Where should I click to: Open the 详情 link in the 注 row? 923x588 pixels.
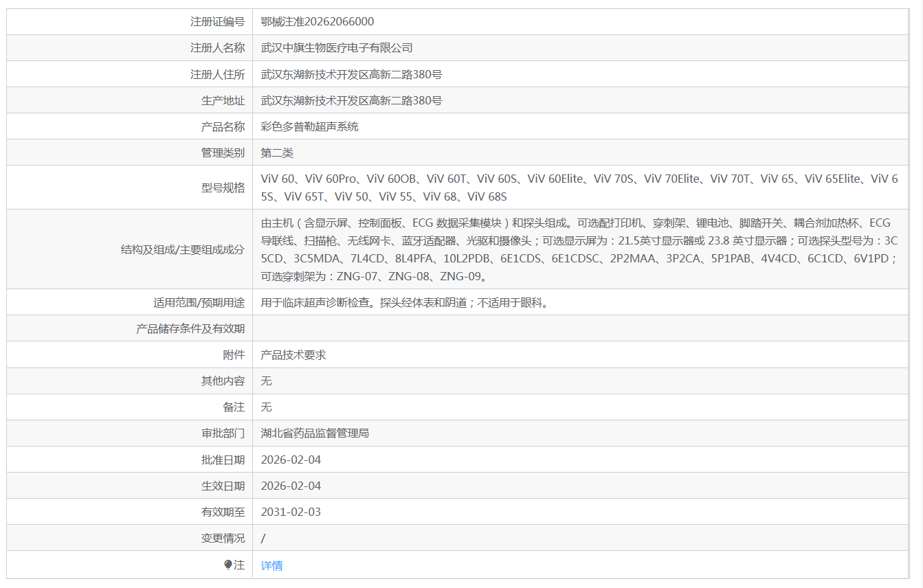point(271,565)
